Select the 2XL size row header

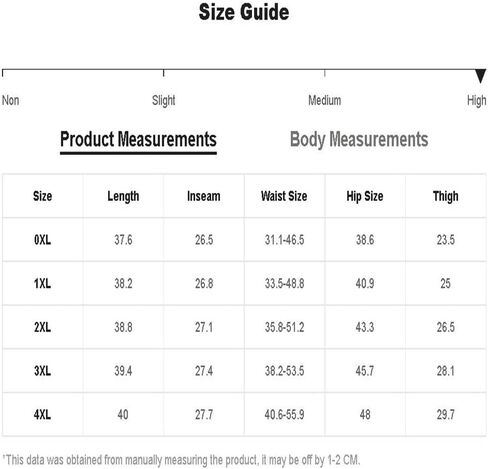(42, 327)
